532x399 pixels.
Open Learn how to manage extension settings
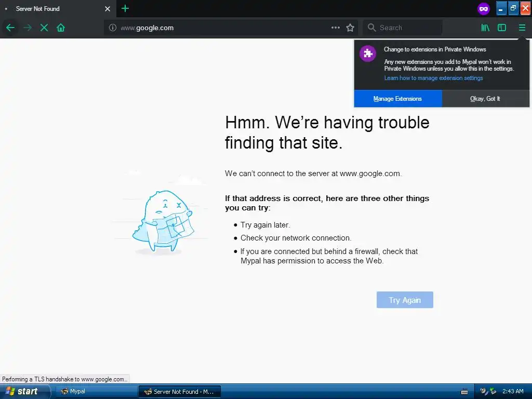(x=433, y=78)
